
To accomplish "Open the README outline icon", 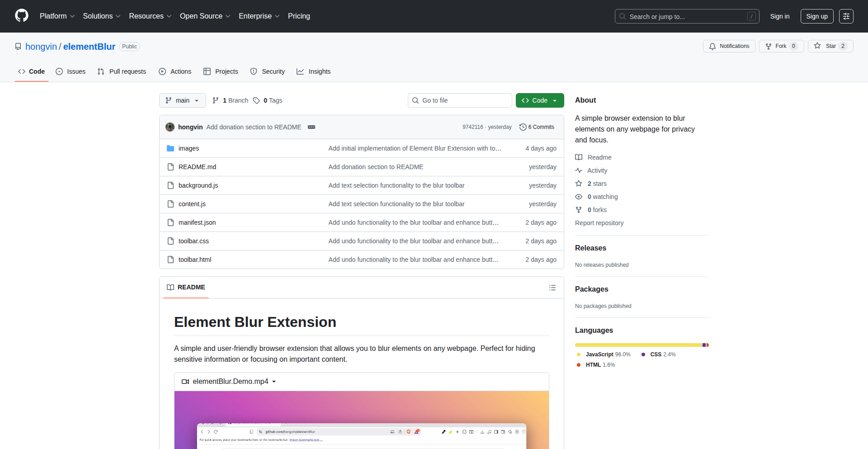I will tap(552, 288).
